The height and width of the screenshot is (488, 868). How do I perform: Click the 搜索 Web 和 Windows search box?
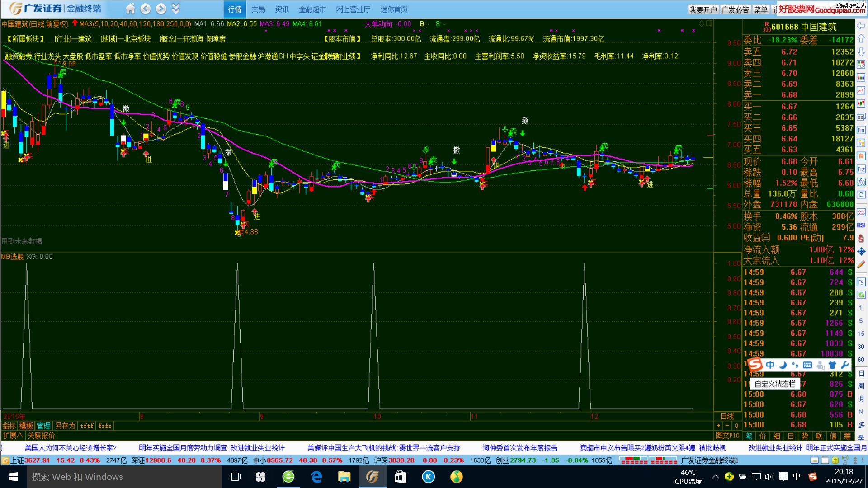[124, 477]
